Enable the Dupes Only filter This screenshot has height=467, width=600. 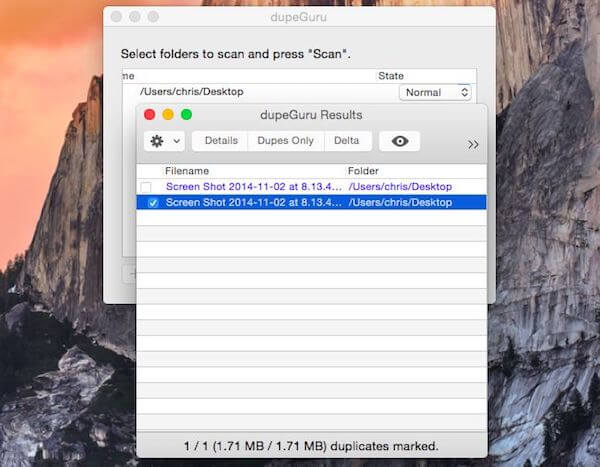285,141
